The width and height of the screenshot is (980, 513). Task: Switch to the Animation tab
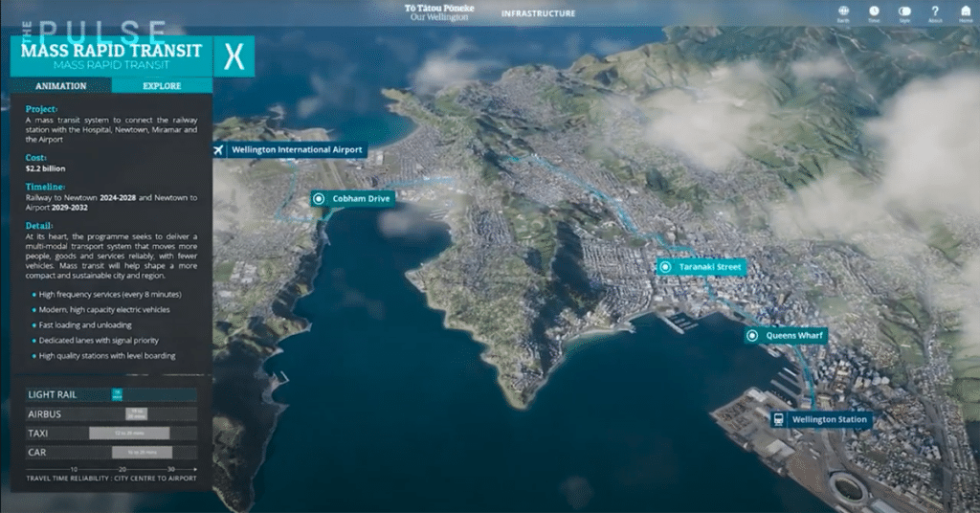click(60, 85)
